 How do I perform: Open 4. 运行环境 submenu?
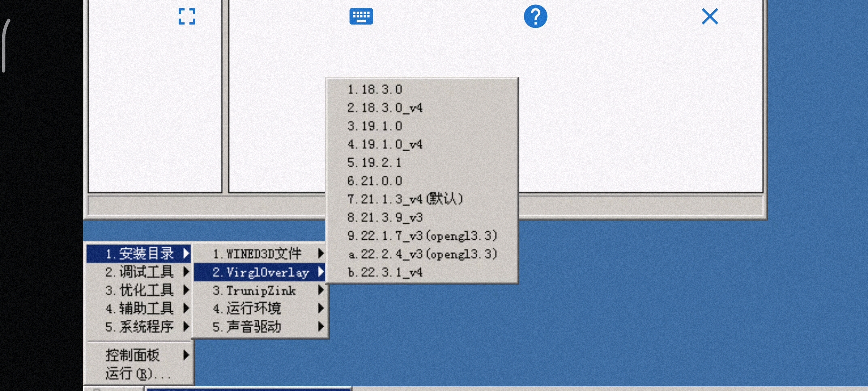260,308
